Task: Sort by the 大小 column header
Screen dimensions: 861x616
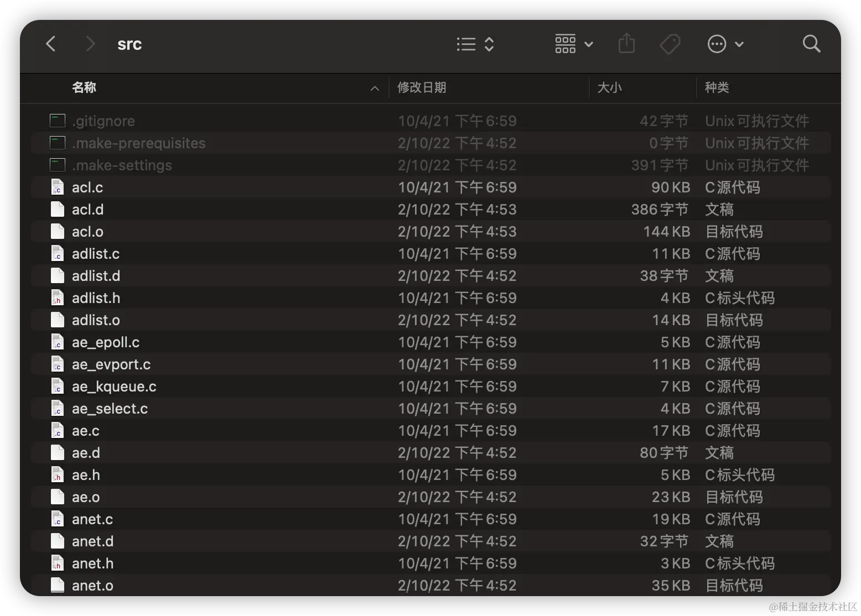Action: click(x=610, y=87)
